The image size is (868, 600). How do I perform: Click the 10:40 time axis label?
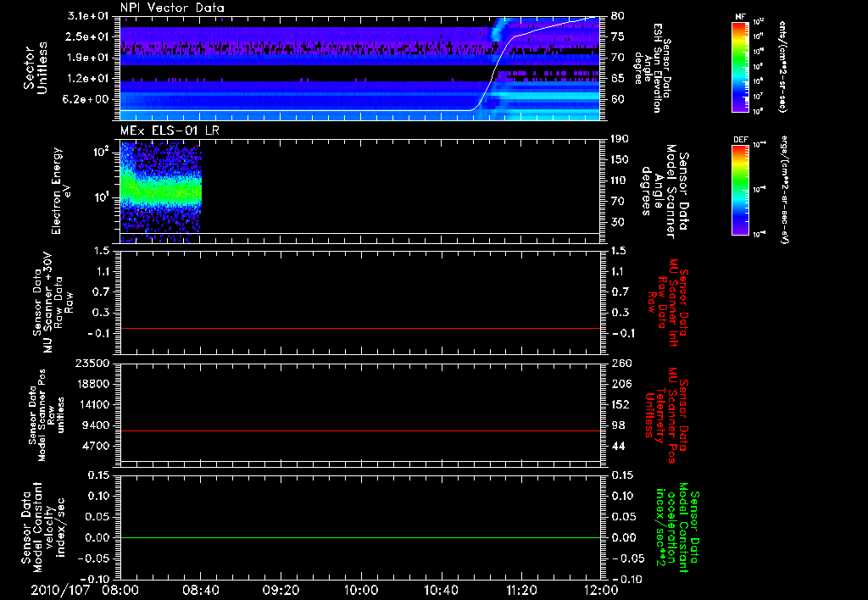coord(441,590)
